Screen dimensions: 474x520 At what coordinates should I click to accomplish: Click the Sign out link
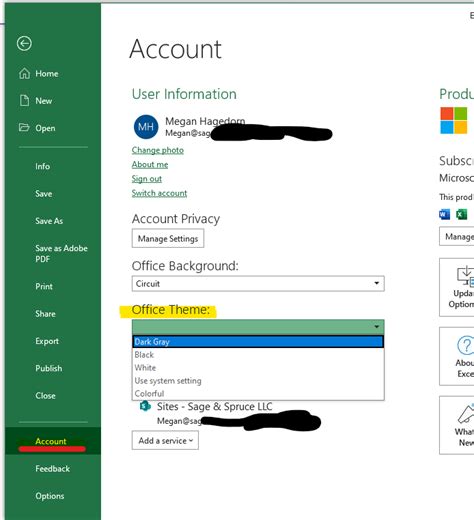coord(147,179)
